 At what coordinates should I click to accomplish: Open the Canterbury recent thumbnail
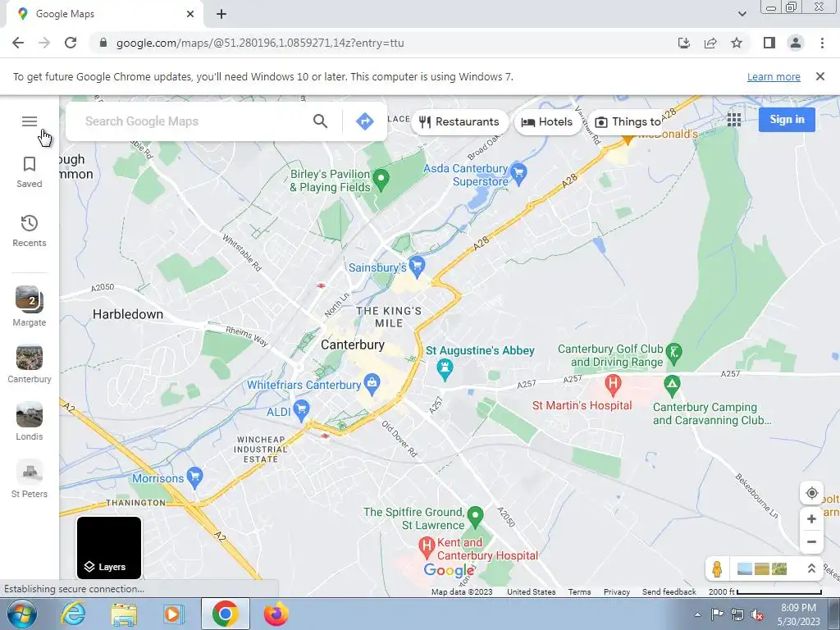(30, 364)
